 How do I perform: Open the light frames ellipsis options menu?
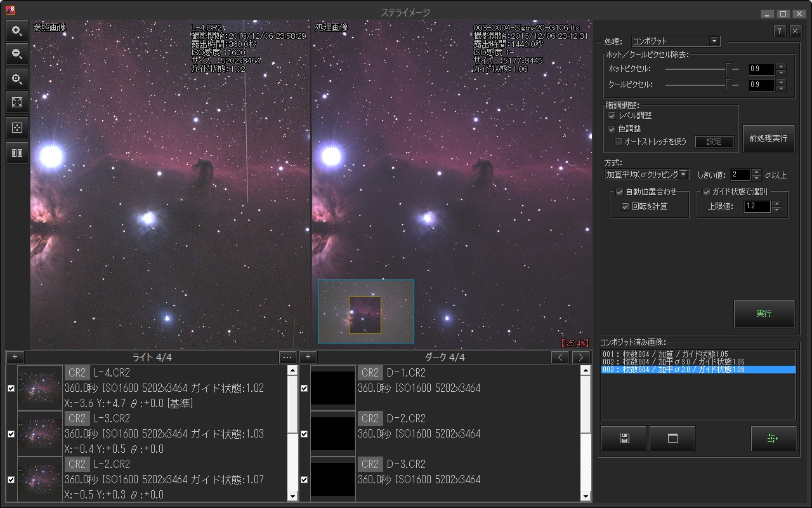(287, 358)
